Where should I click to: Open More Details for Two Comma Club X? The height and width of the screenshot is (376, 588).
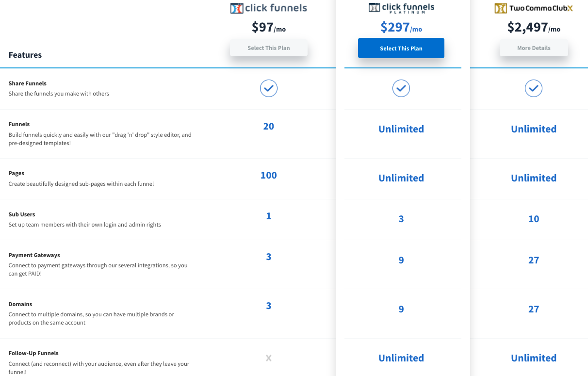point(534,48)
